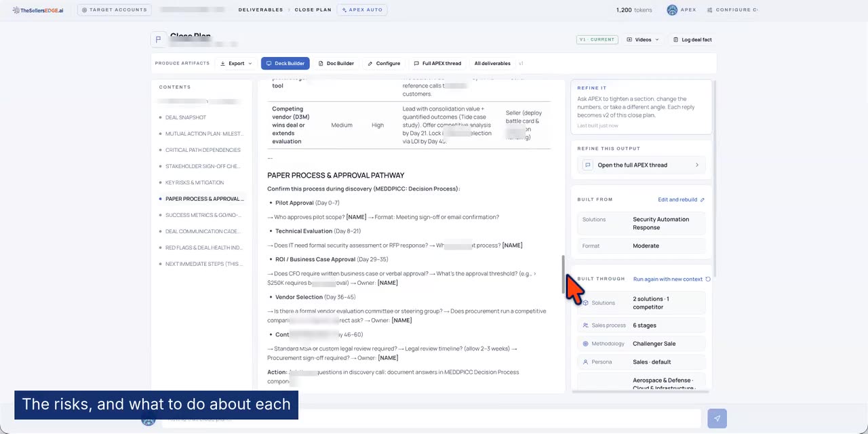Click the pencil icon beside Edit and rebuild
This screenshot has height=434, width=868.
coord(703,199)
